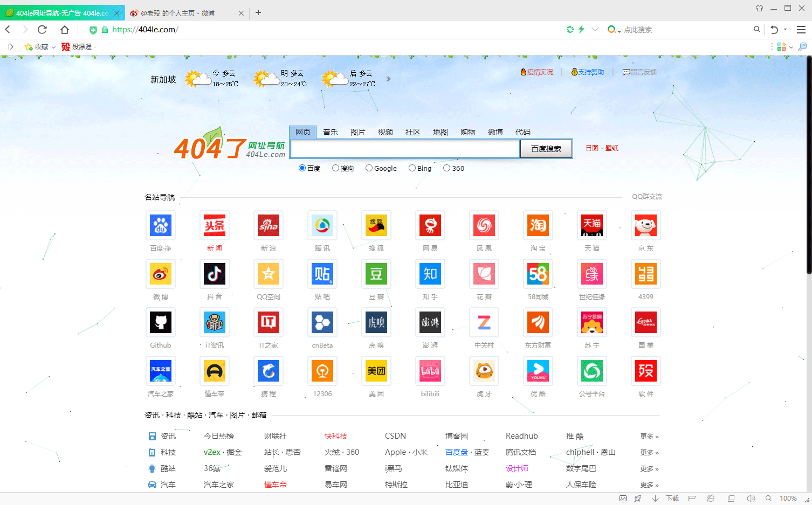Open the CSDN link
The width and height of the screenshot is (812, 505).
395,436
